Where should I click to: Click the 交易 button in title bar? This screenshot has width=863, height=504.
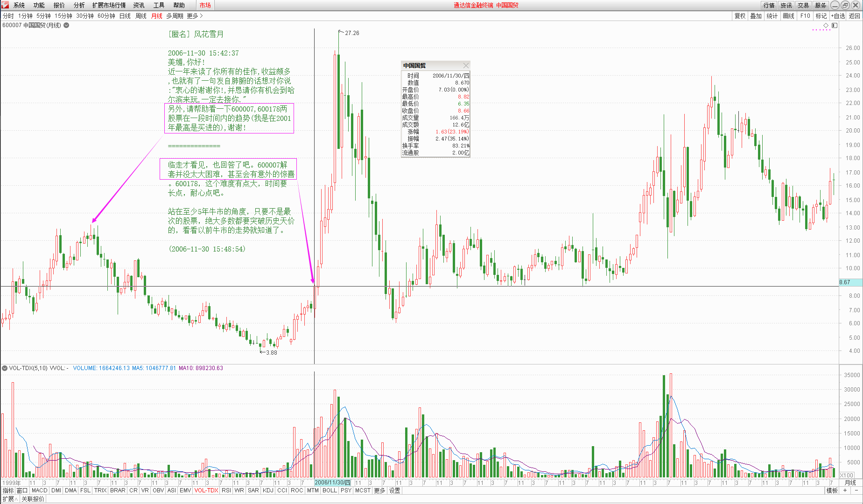coord(803,5)
